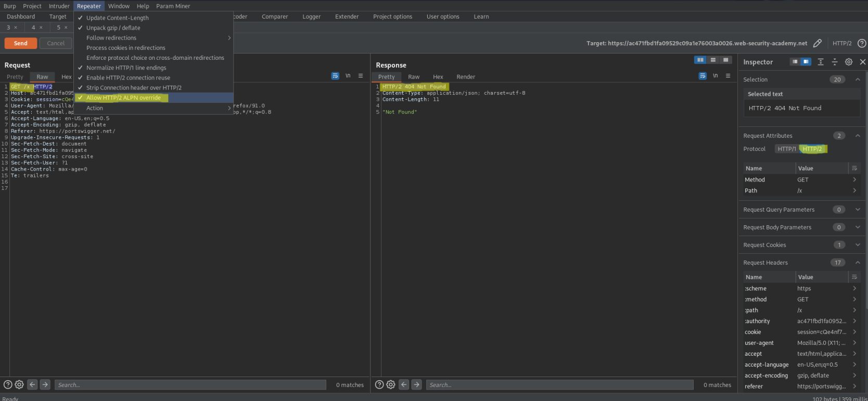The width and height of the screenshot is (868, 401).
Task: Go to next response search match
Action: click(x=417, y=384)
